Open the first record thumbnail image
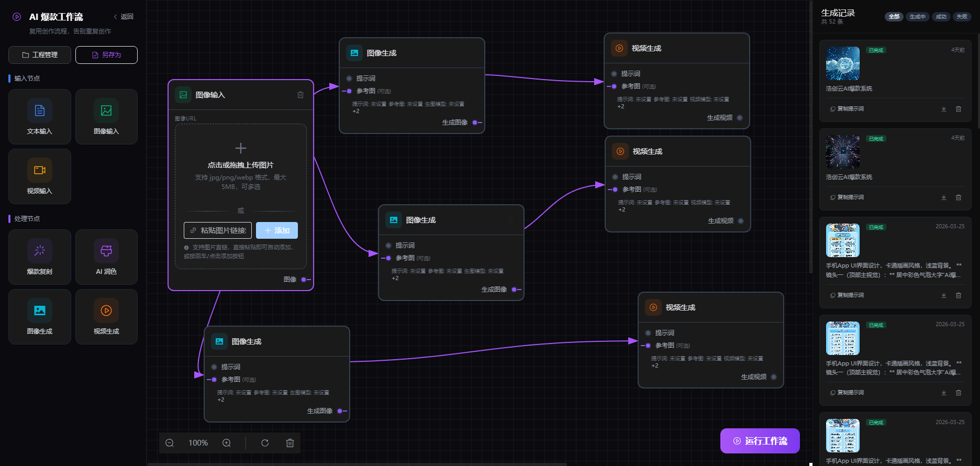Image resolution: width=980 pixels, height=466 pixels. pyautogui.click(x=842, y=63)
